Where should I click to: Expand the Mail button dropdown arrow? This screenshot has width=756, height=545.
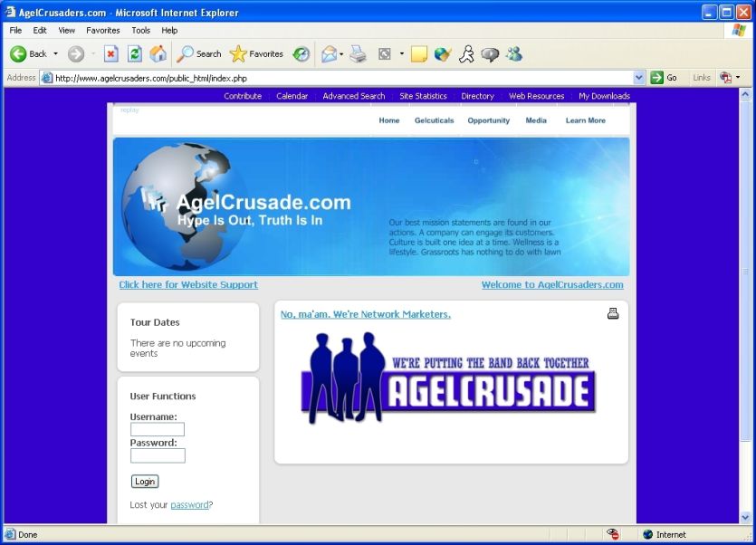coord(341,54)
